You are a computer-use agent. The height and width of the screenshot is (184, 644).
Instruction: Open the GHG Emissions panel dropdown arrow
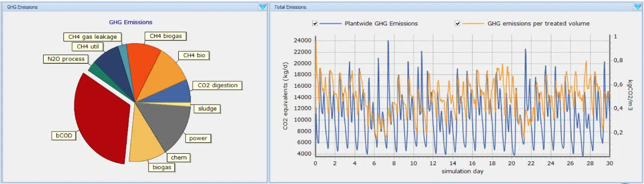(x=263, y=6)
